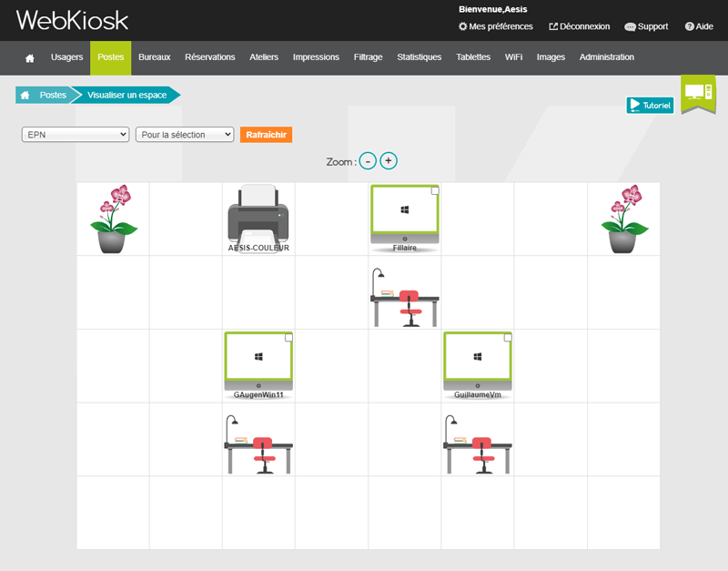The image size is (728, 571).
Task: Click the desk below GAugenWin11 computer
Action: coord(258,444)
